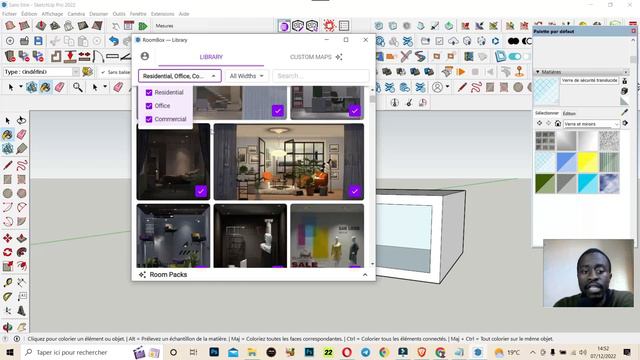Uncheck the Residential checkbox
Image resolution: width=640 pixels, height=360 pixels.
click(x=149, y=93)
